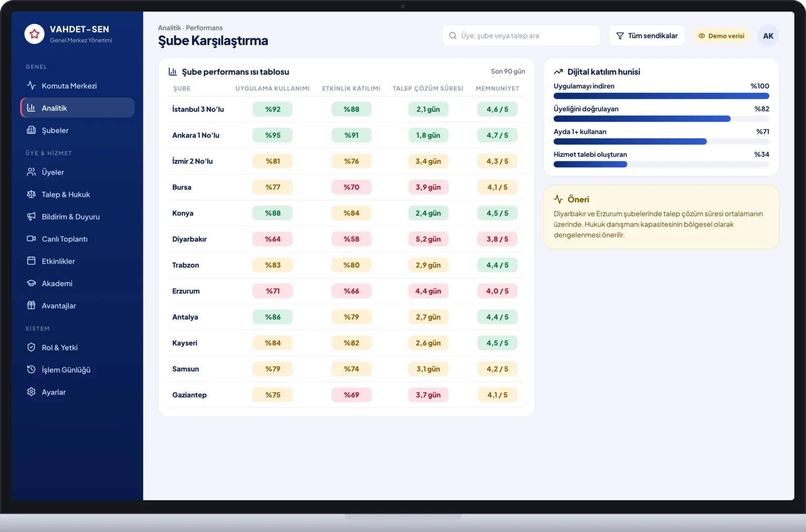
Task: Open the Tüm sendikalar filter dropdown
Action: (647, 36)
